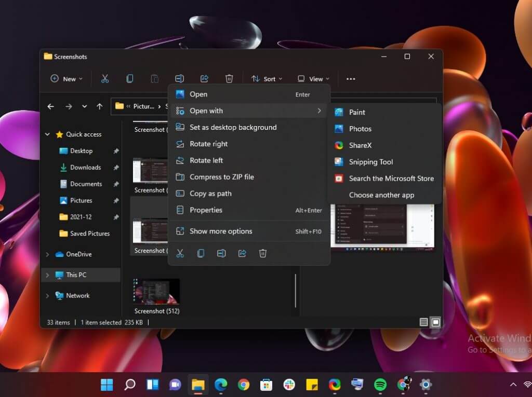Select Open in context menu
The width and height of the screenshot is (532, 397).
point(249,94)
